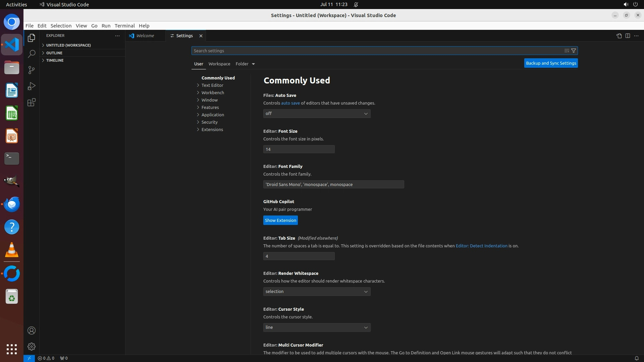Screen dimensions: 644x362
Task: Expand the Text Editor settings category
Action: click(x=212, y=85)
